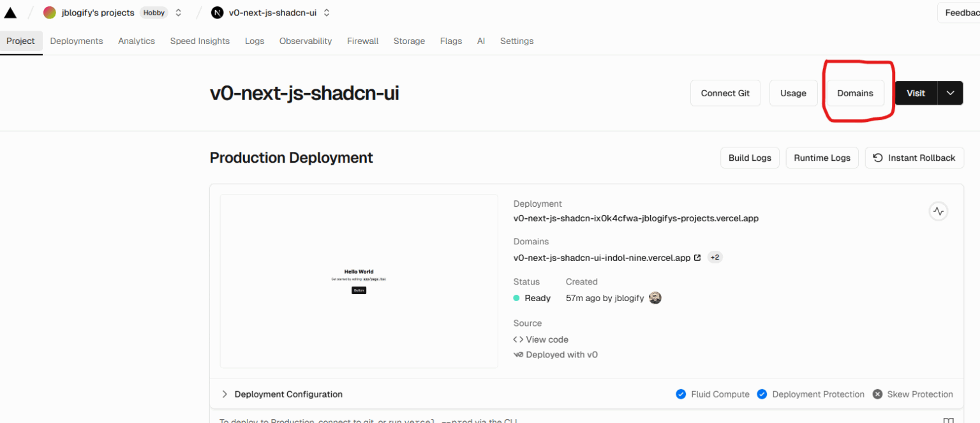Image resolution: width=980 pixels, height=423 pixels.
Task: Open the project switcher beside v0-next-js-shadcn-ui
Action: pyautogui.click(x=327, y=13)
